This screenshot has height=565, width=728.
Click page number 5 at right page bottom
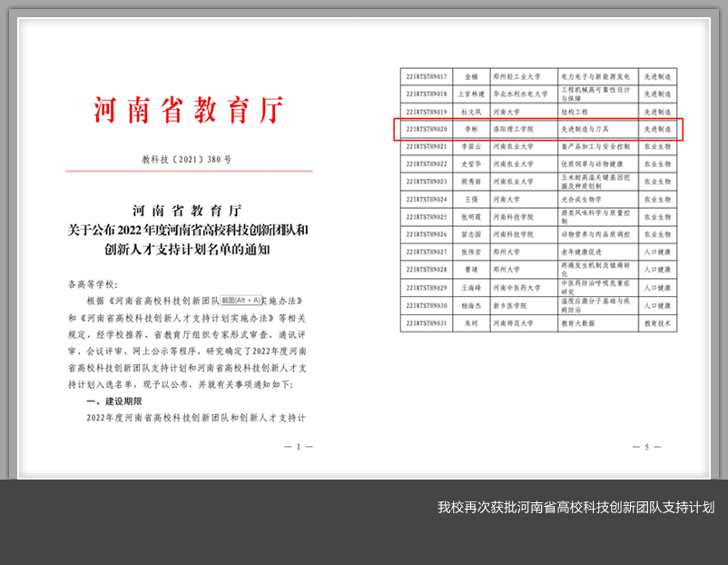[x=646, y=447]
